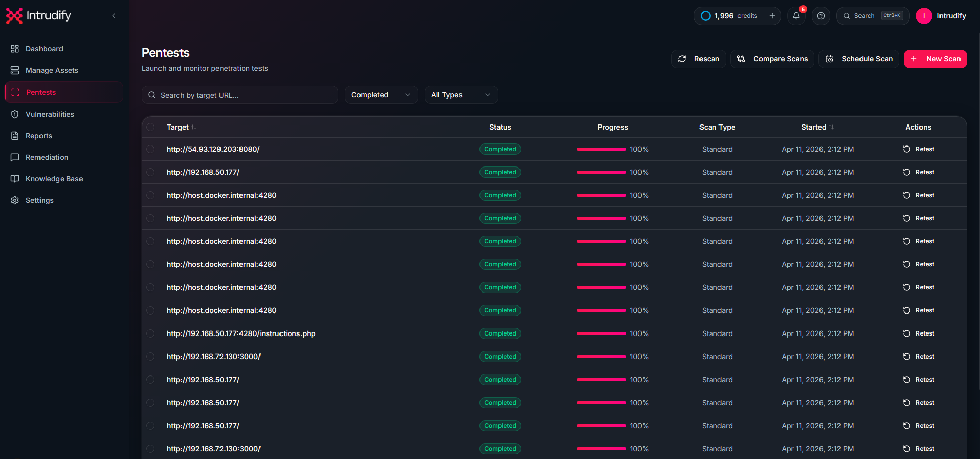Click the Settings gear icon
The image size is (980, 459).
point(15,200)
